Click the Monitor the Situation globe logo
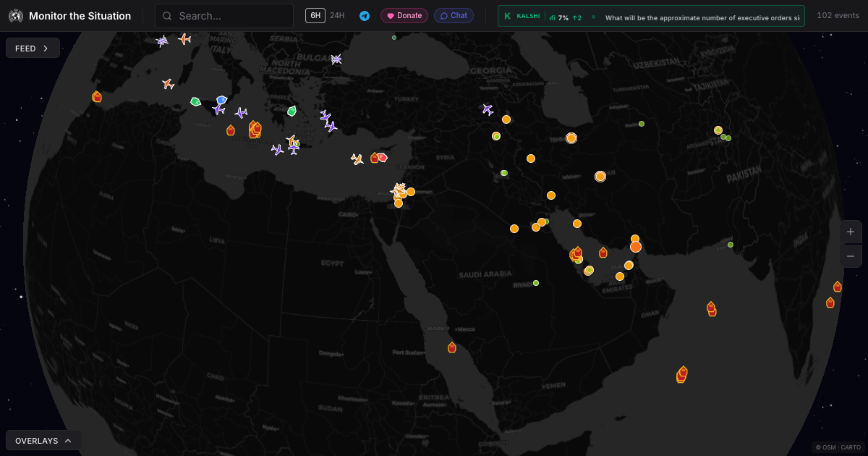868x456 pixels. click(x=16, y=15)
